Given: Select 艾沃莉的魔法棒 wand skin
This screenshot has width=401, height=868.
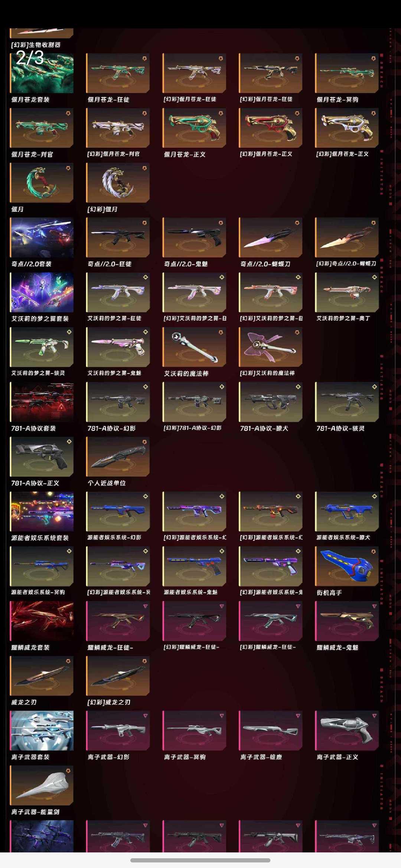Looking at the screenshot, I should [x=194, y=347].
